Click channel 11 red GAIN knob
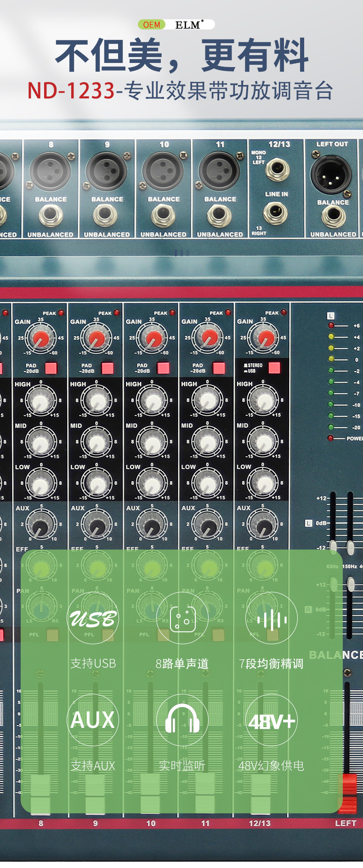The image size is (363, 868). 208,339
